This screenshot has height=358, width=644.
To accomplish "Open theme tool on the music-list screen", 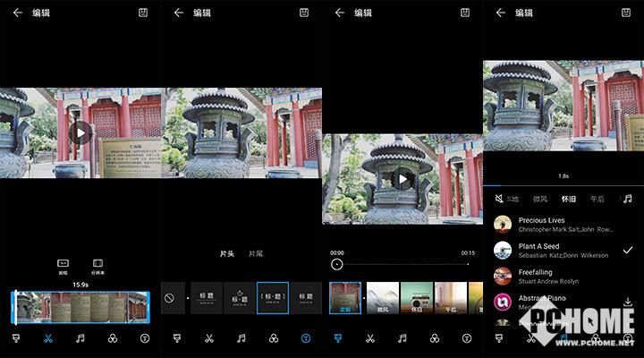I will 499,338.
